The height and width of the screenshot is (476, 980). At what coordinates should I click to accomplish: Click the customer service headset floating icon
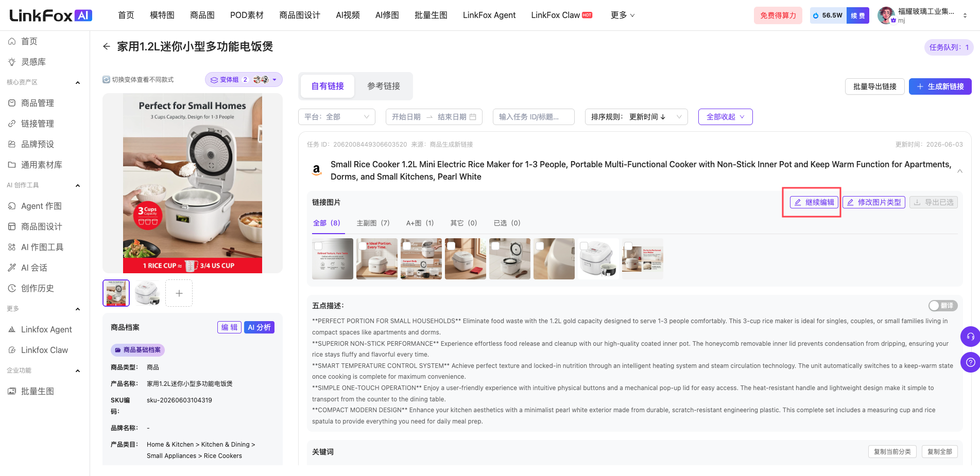(970, 337)
